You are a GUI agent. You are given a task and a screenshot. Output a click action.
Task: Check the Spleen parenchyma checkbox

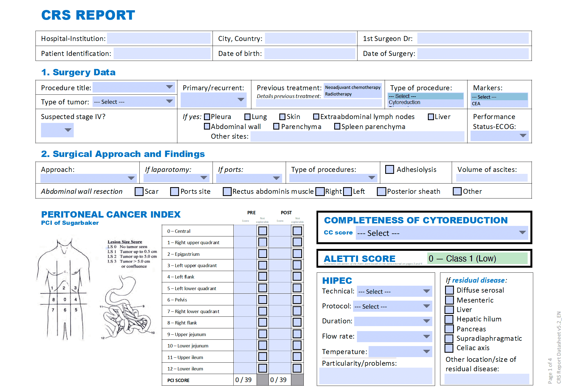(x=337, y=127)
